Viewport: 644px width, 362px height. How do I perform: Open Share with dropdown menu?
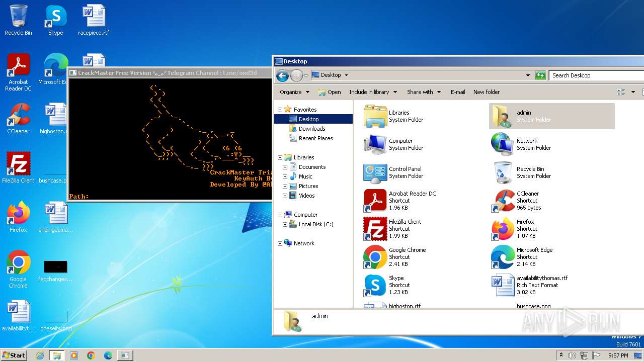click(424, 92)
